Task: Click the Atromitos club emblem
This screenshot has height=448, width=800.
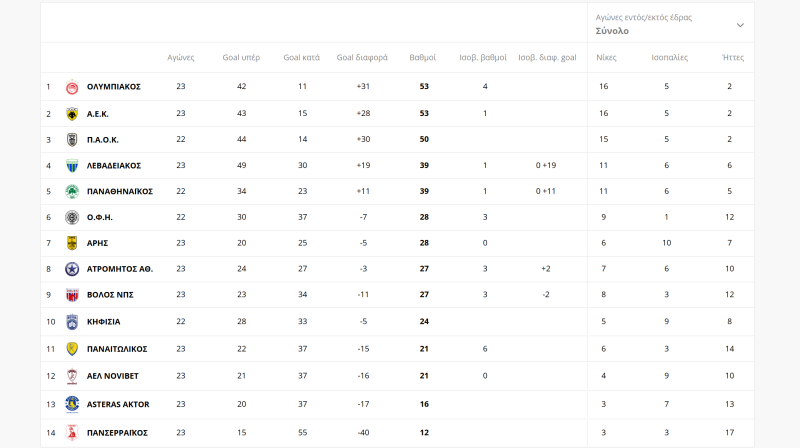Action: click(72, 269)
